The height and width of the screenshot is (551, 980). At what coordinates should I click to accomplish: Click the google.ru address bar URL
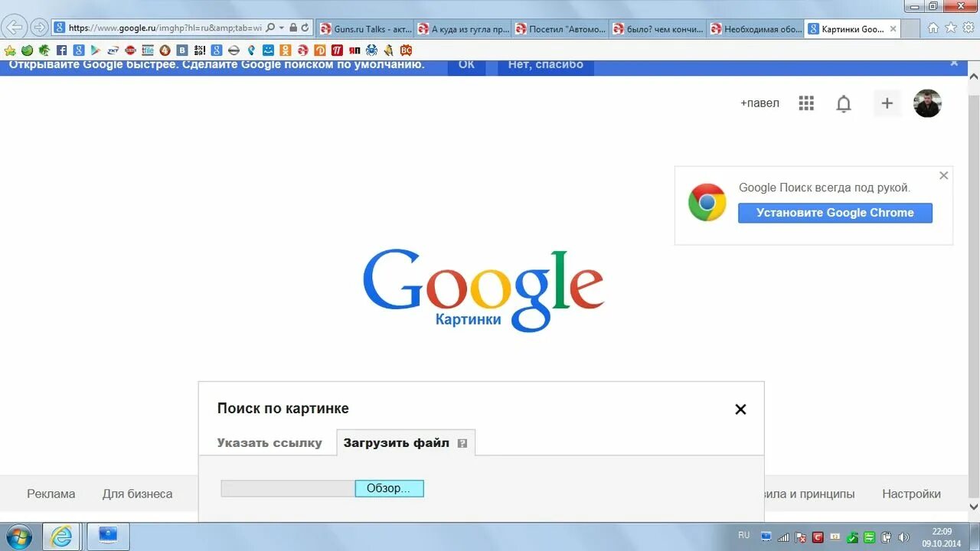(x=165, y=28)
